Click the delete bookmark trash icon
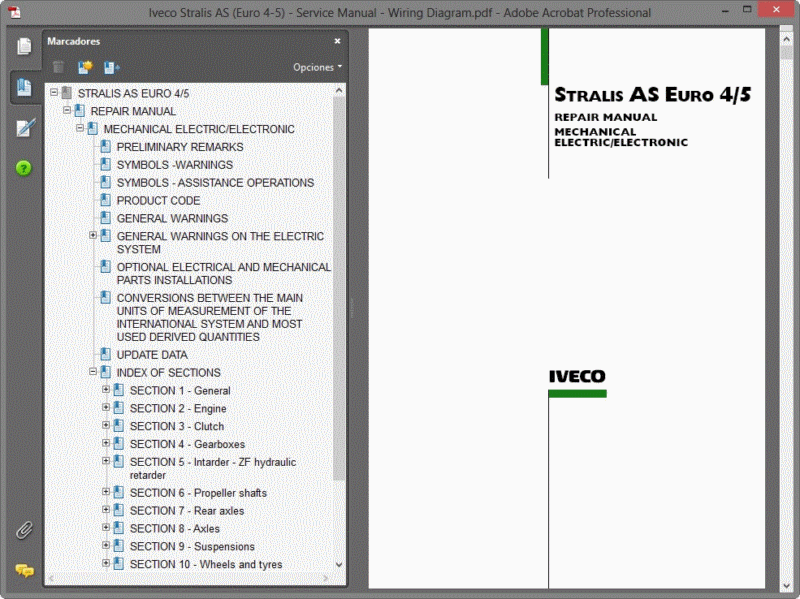The height and width of the screenshot is (599, 800). pyautogui.click(x=59, y=68)
